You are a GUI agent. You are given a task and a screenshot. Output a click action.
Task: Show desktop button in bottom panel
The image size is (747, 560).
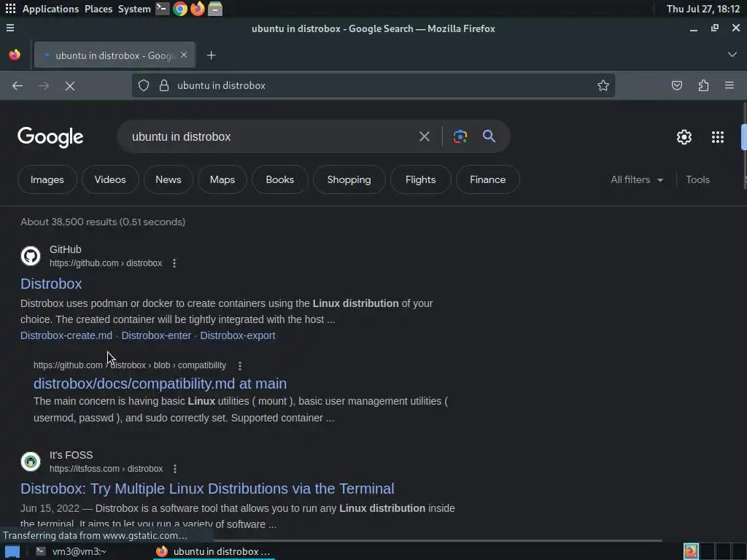coord(12,551)
